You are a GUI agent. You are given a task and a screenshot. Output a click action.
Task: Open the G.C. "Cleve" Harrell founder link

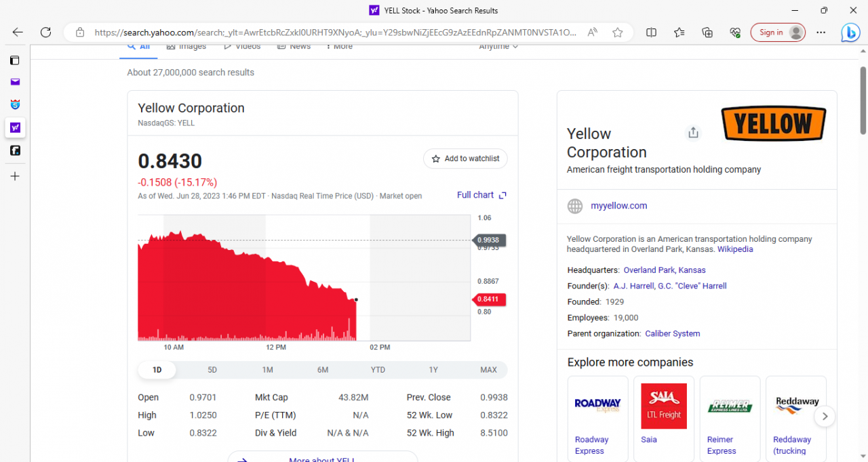click(692, 286)
